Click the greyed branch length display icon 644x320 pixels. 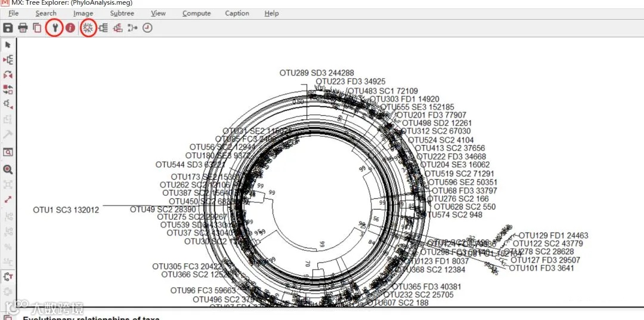coord(8,261)
